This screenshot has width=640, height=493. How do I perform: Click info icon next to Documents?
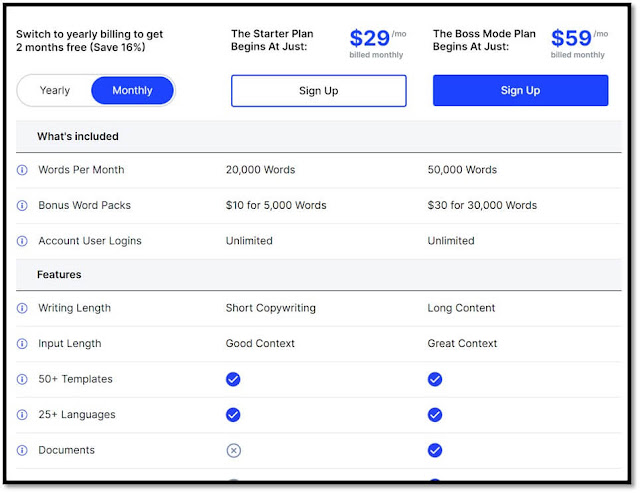22,450
